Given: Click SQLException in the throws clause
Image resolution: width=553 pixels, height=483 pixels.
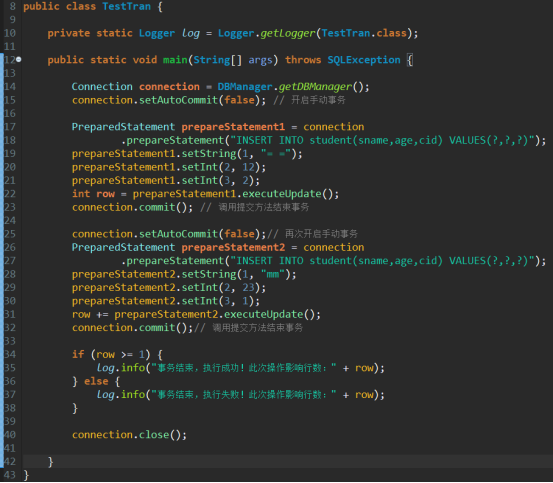Looking at the screenshot, I should [364, 60].
